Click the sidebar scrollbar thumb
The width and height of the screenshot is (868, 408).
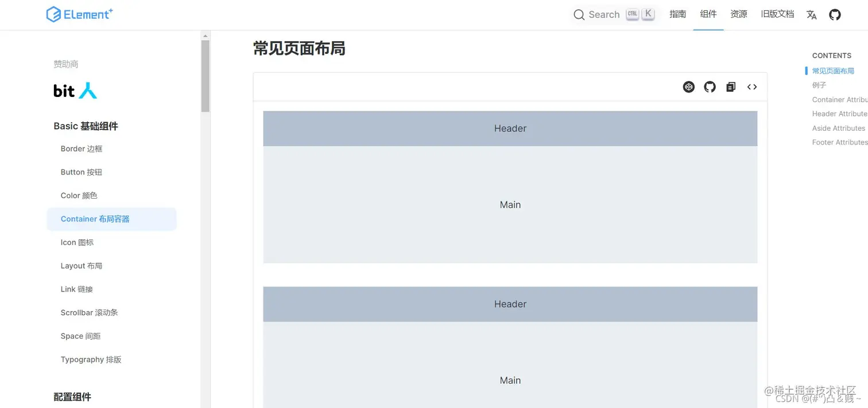click(206, 76)
